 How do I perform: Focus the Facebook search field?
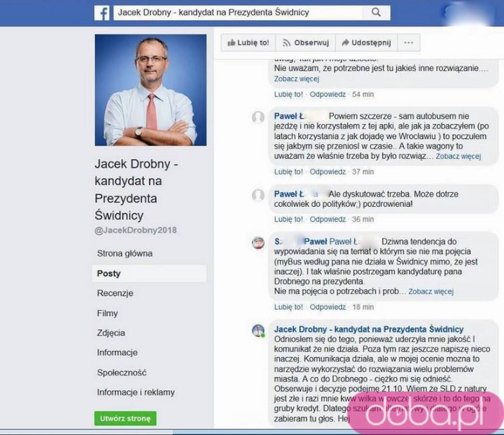(x=238, y=13)
